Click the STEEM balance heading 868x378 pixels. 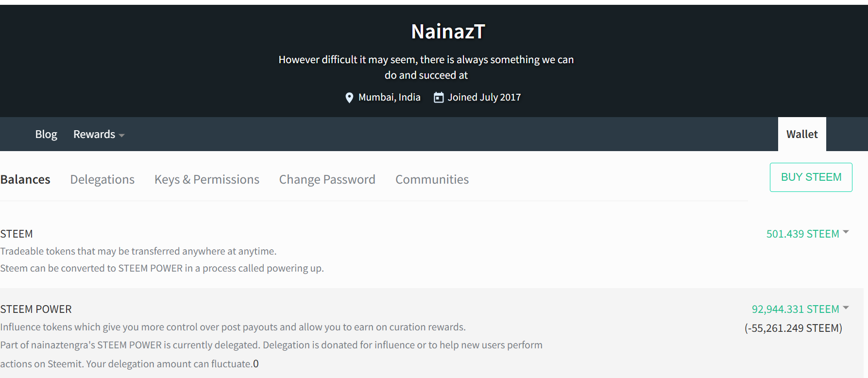pos(17,234)
